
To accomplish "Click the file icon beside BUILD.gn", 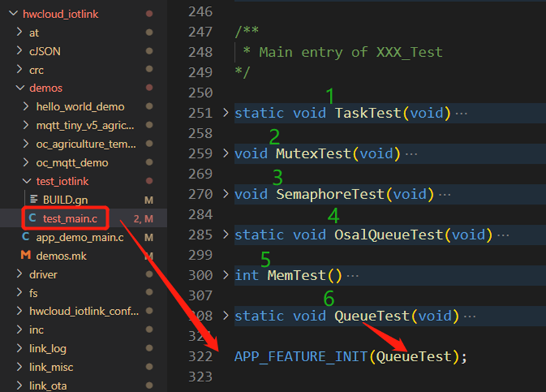I will pos(33,200).
